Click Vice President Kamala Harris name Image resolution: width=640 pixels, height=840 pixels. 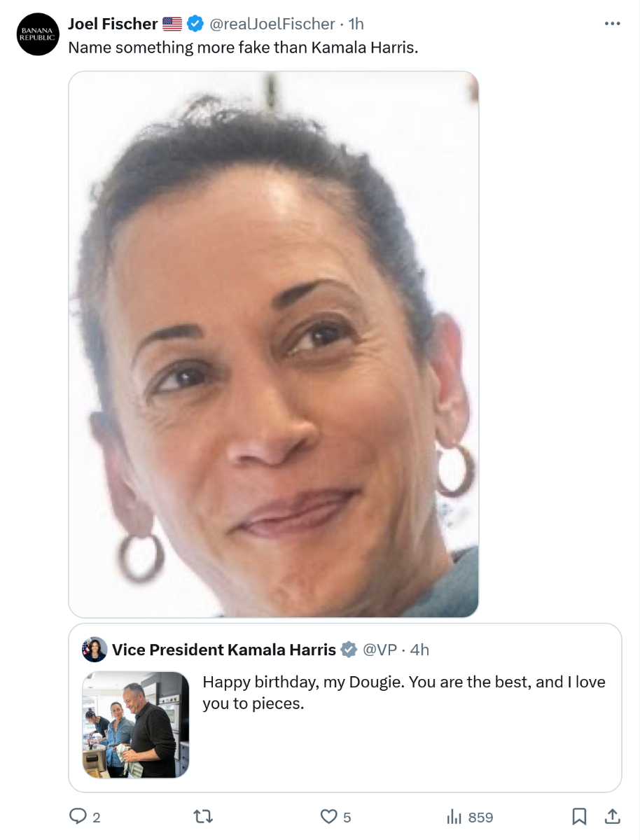coord(224,650)
